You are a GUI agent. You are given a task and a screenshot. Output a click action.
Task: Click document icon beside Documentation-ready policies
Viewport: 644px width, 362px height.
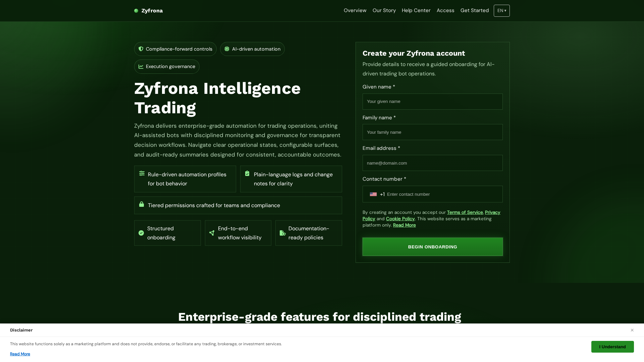pos(283,233)
